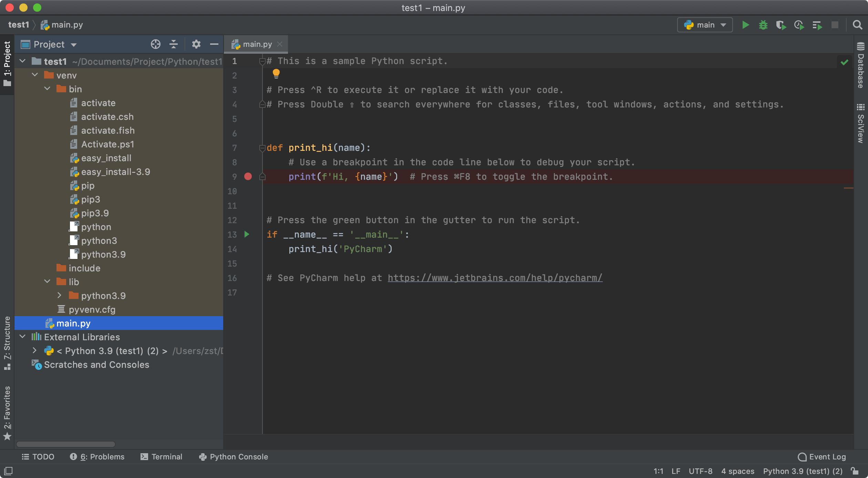Screen dimensions: 868x478
Task: Collapse all in Project panel
Action: pos(174,44)
